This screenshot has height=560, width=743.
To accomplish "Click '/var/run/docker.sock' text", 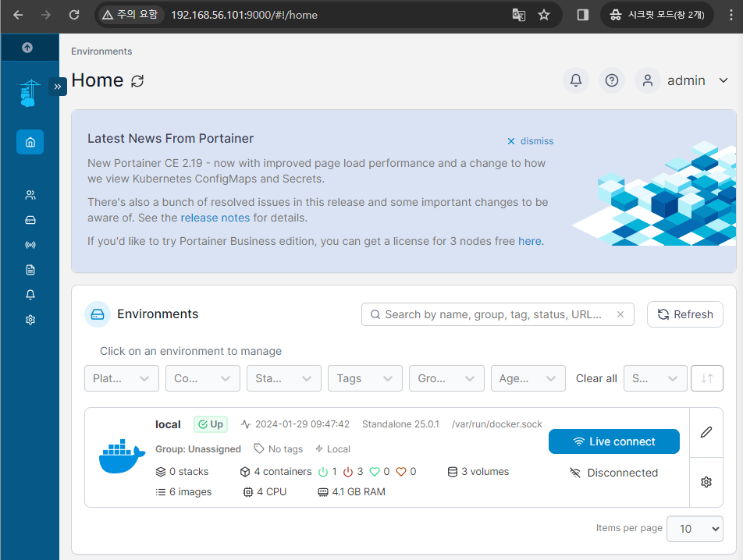I will [497, 424].
